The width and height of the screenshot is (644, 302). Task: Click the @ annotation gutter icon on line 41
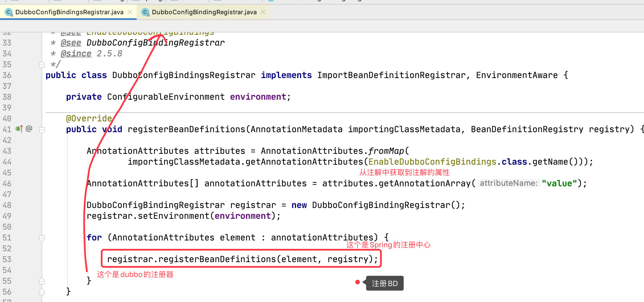tap(29, 129)
